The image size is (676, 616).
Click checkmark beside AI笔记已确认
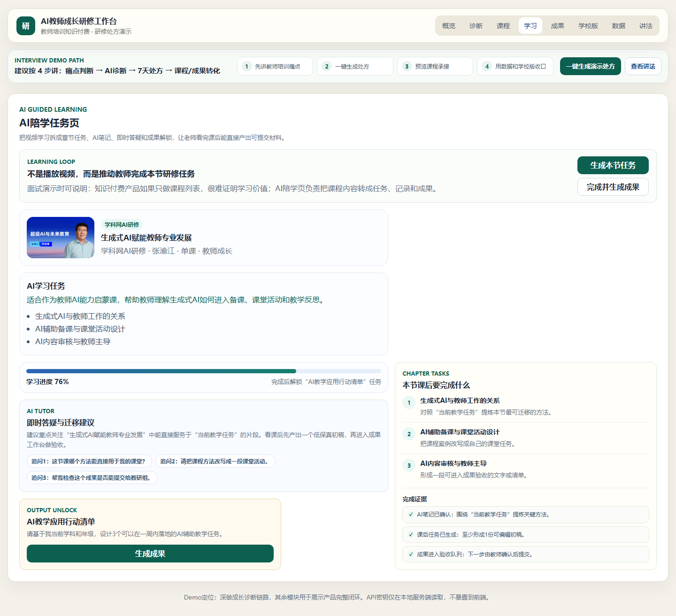pyautogui.click(x=411, y=515)
